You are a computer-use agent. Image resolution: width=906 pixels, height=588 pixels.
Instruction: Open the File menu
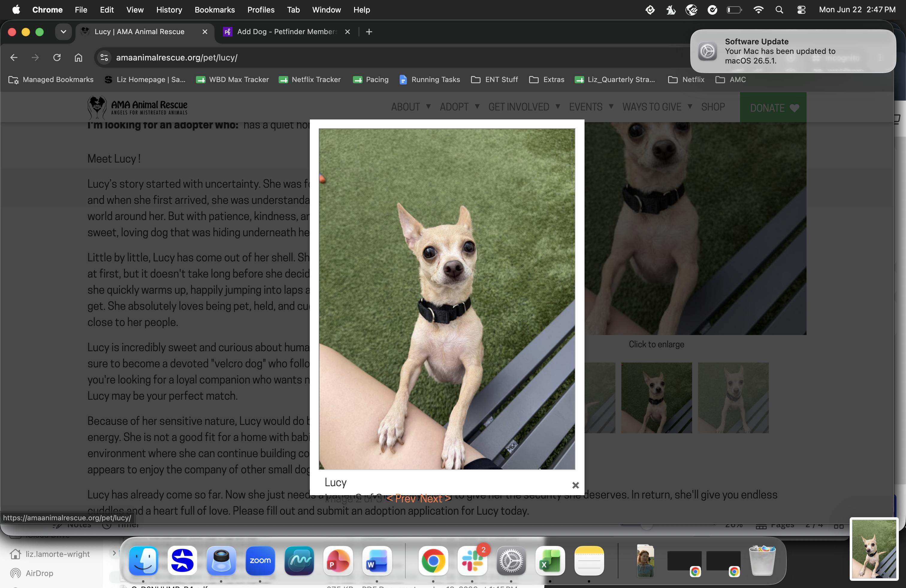pyautogui.click(x=81, y=10)
